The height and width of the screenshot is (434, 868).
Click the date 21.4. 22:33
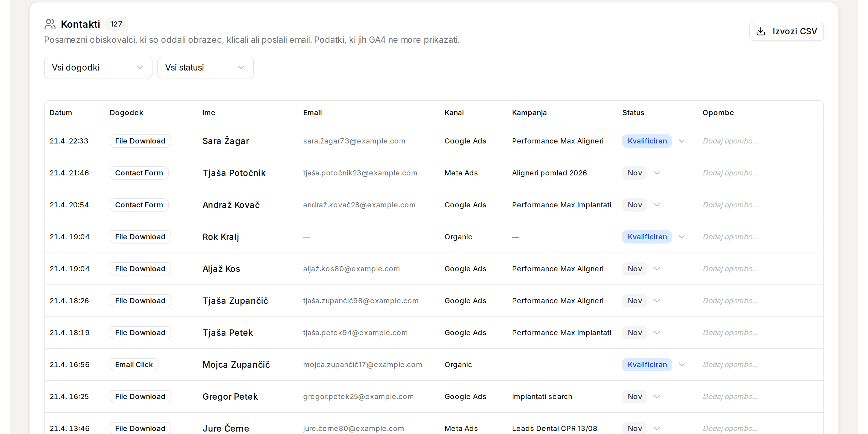click(69, 141)
